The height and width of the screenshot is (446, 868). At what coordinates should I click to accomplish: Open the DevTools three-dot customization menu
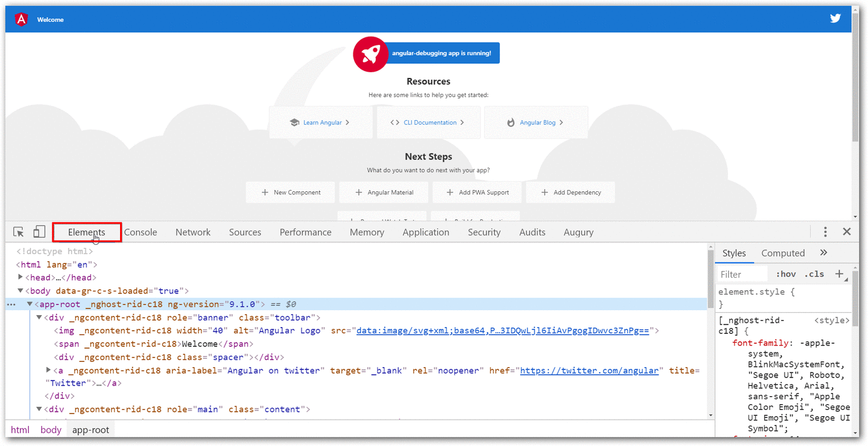[x=825, y=231]
